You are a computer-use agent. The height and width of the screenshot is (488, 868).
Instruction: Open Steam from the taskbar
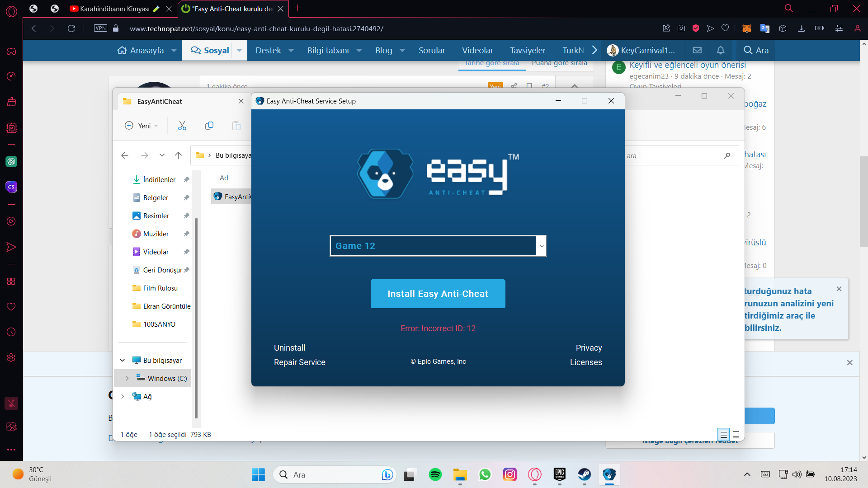tap(584, 474)
